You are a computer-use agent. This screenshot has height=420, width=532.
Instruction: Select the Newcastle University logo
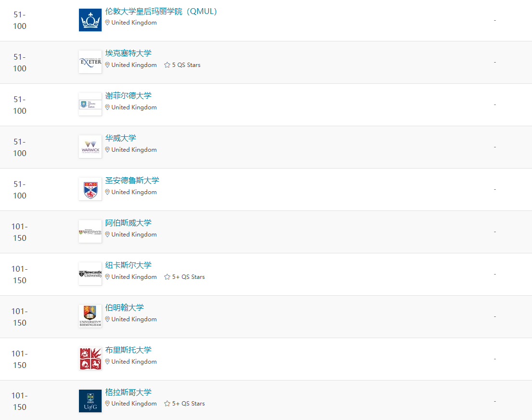pyautogui.click(x=90, y=274)
